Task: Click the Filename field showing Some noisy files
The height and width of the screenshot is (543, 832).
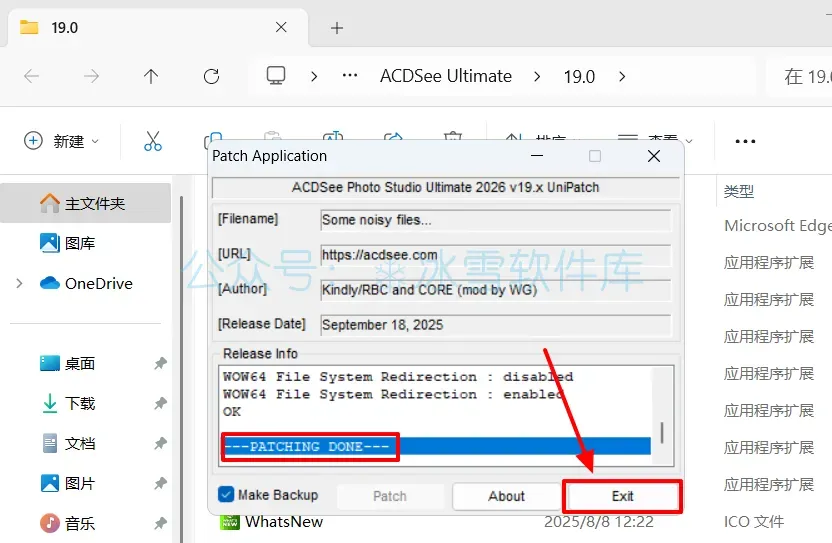Action: point(496,220)
